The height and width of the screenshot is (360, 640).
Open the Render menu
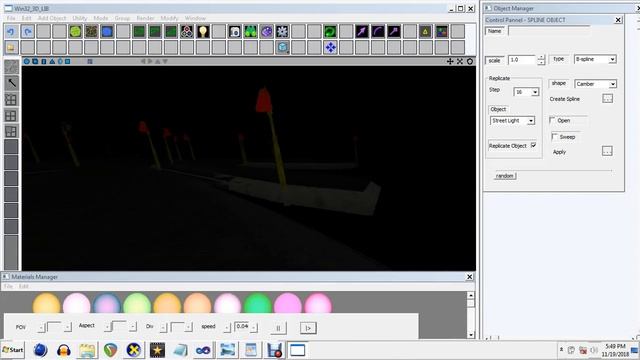click(x=145, y=18)
